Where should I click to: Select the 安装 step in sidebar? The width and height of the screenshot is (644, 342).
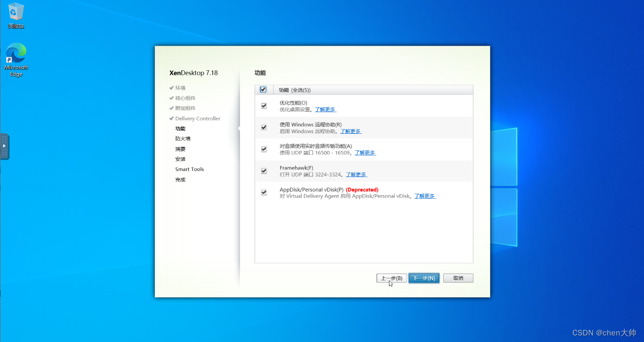point(180,159)
